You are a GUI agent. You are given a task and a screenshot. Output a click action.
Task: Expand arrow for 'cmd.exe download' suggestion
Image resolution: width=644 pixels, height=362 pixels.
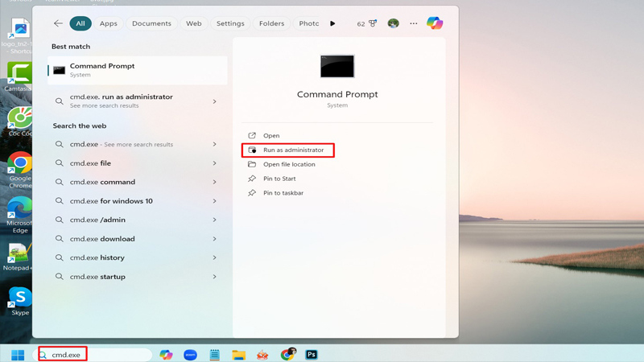point(214,238)
